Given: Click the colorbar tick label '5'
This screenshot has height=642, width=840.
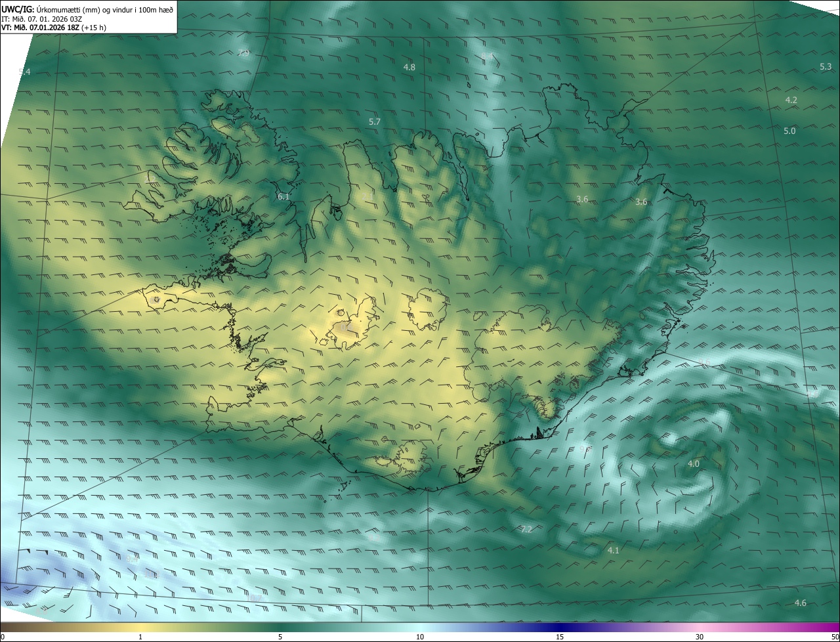Looking at the screenshot, I should point(280,637).
